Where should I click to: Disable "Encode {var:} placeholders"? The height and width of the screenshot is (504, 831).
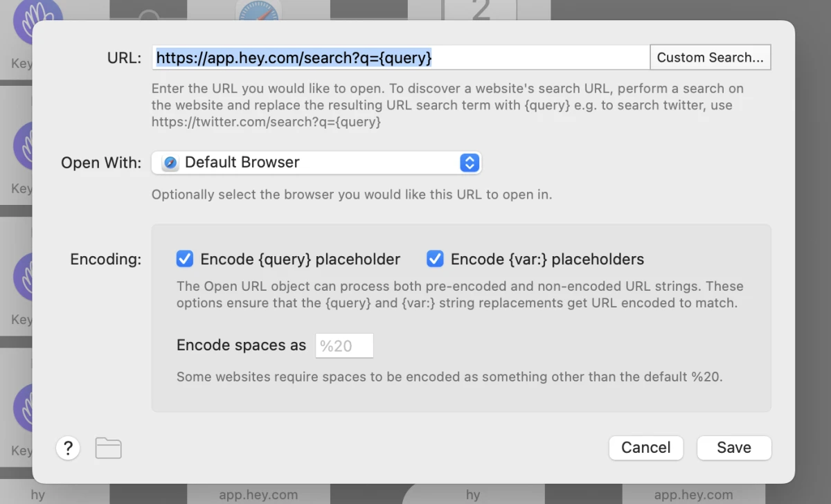[435, 259]
